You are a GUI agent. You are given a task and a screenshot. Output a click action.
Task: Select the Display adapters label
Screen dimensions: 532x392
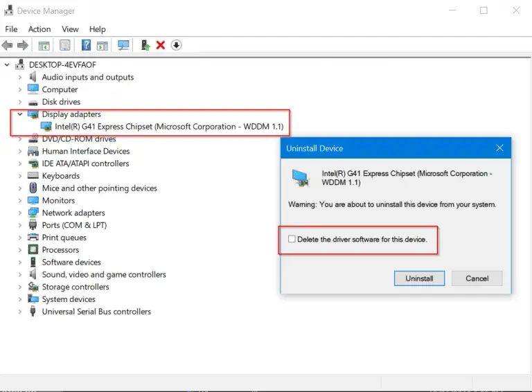71,114
